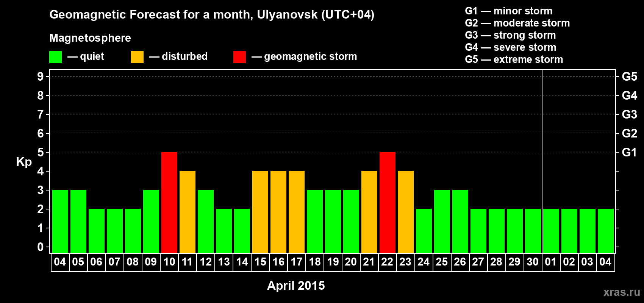The height and width of the screenshot is (303, 644).
Task: Click the date label 14
Action: click(x=242, y=262)
